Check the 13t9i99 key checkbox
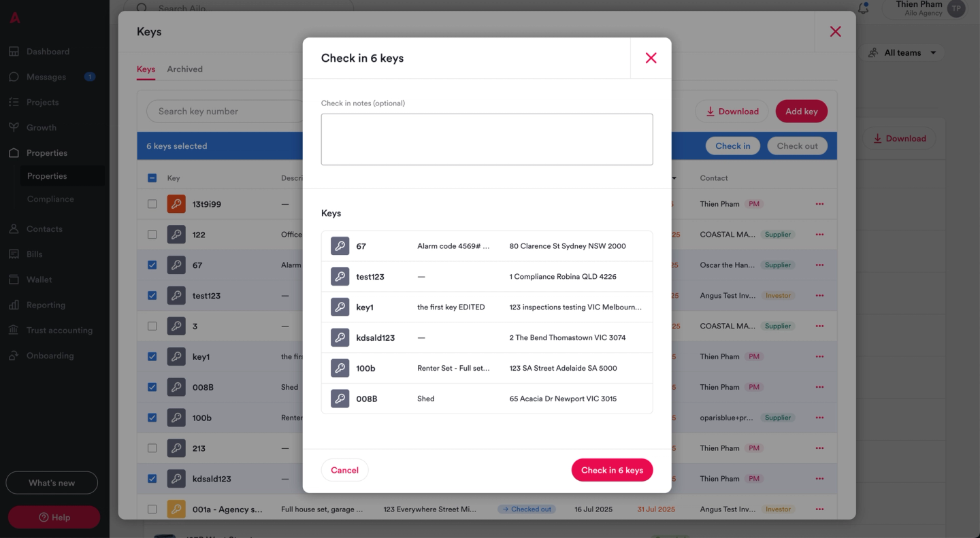980x538 pixels. [x=152, y=204]
